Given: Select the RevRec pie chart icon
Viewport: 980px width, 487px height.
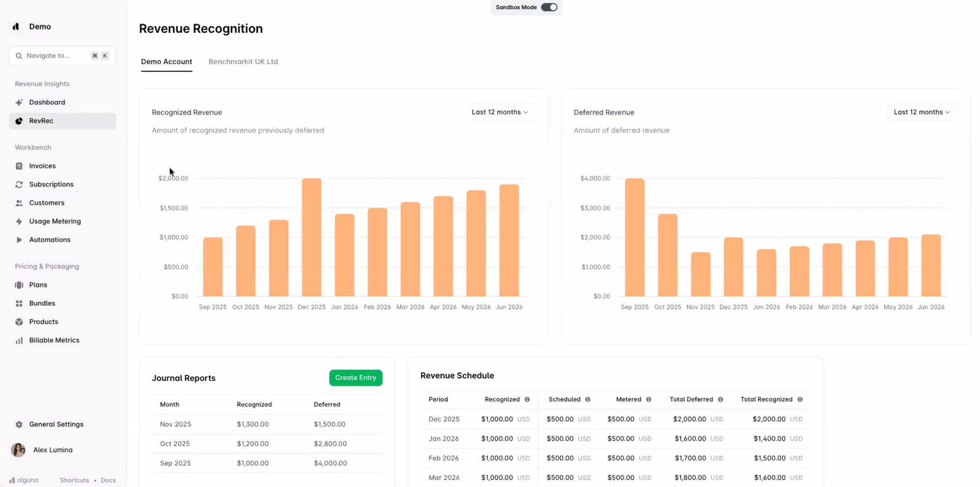Looking at the screenshot, I should pyautogui.click(x=19, y=121).
